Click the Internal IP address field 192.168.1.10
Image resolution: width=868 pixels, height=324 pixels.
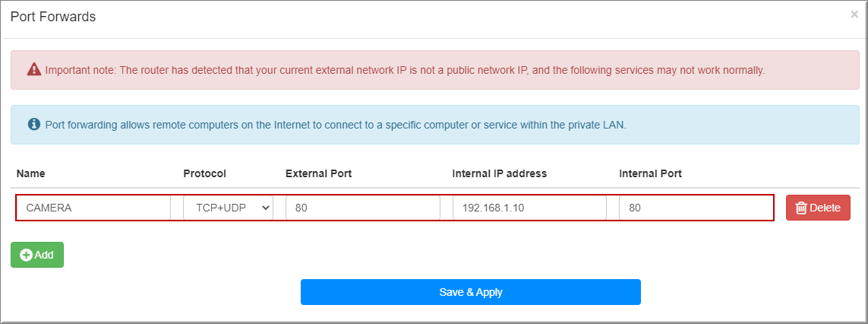[529, 208]
